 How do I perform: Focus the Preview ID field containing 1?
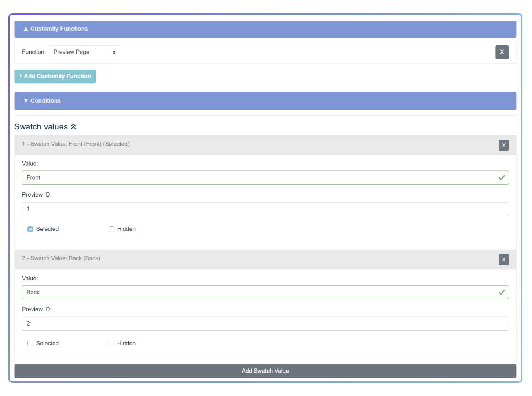pos(265,209)
